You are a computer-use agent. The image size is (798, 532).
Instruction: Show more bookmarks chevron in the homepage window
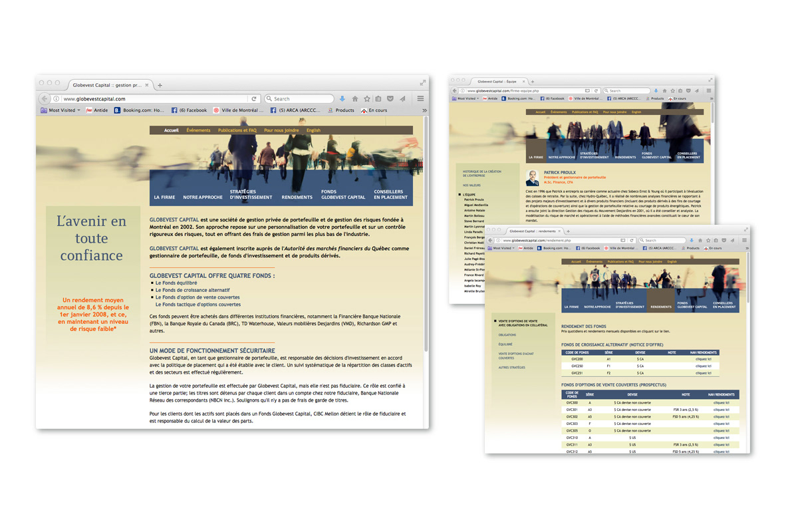[424, 110]
